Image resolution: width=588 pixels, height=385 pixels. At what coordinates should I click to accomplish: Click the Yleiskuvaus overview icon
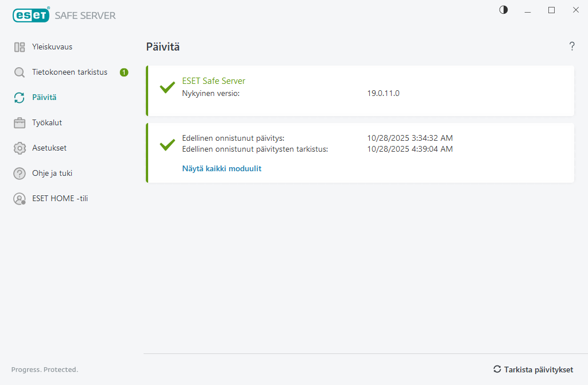(20, 47)
